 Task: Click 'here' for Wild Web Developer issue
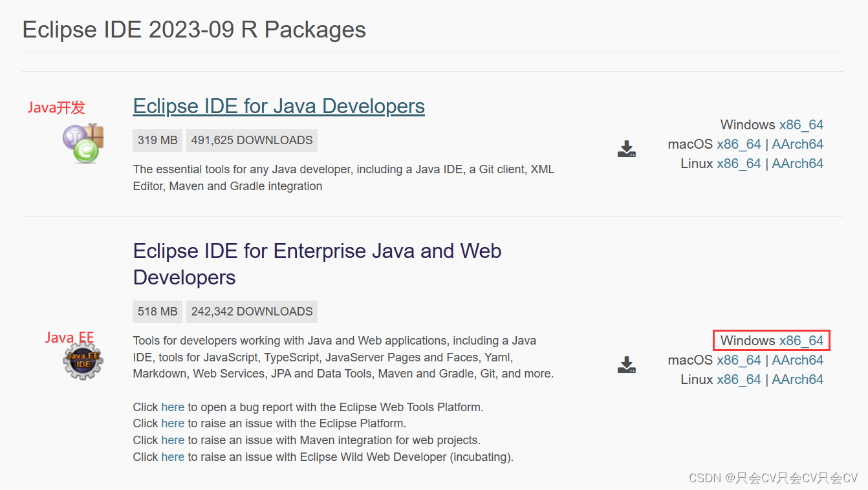[x=173, y=457]
